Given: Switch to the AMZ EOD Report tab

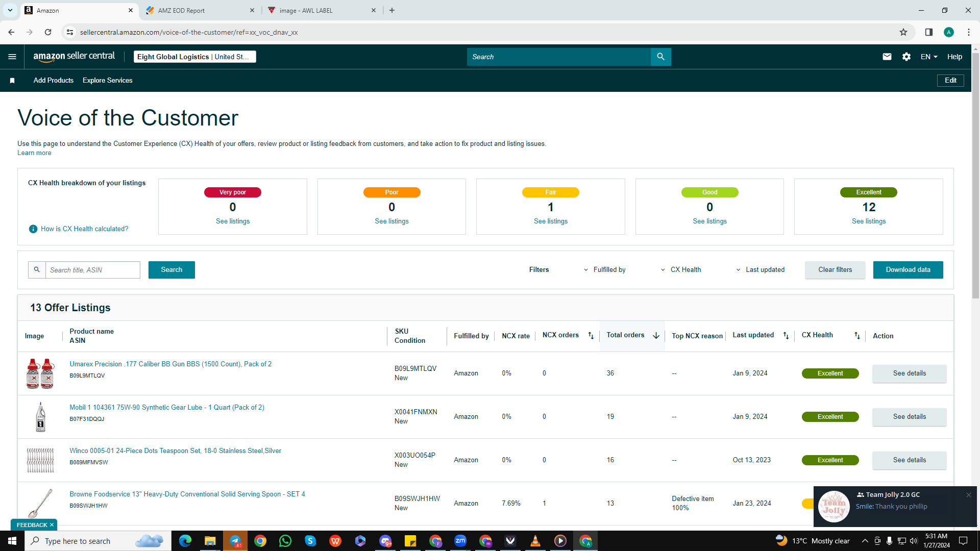Looking at the screenshot, I should point(200,10).
